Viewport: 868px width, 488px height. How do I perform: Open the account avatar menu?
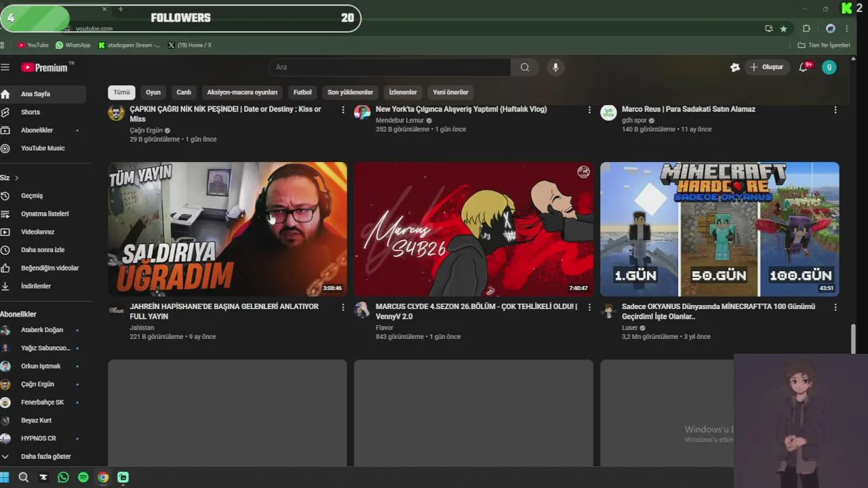pos(829,67)
